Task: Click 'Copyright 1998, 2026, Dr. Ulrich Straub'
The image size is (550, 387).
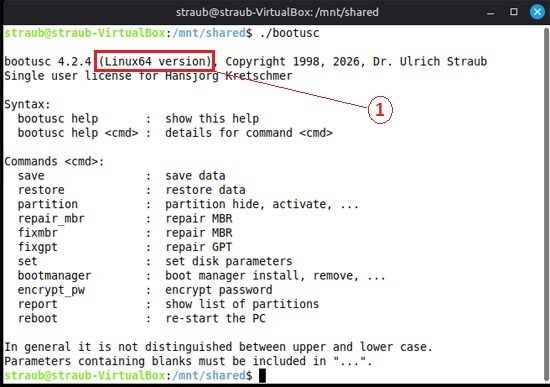Action: [356, 62]
